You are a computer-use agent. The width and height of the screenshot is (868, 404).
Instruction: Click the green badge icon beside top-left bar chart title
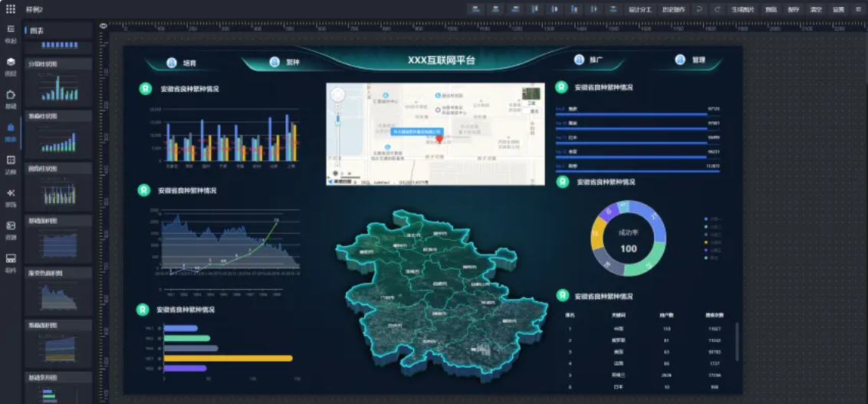click(145, 89)
